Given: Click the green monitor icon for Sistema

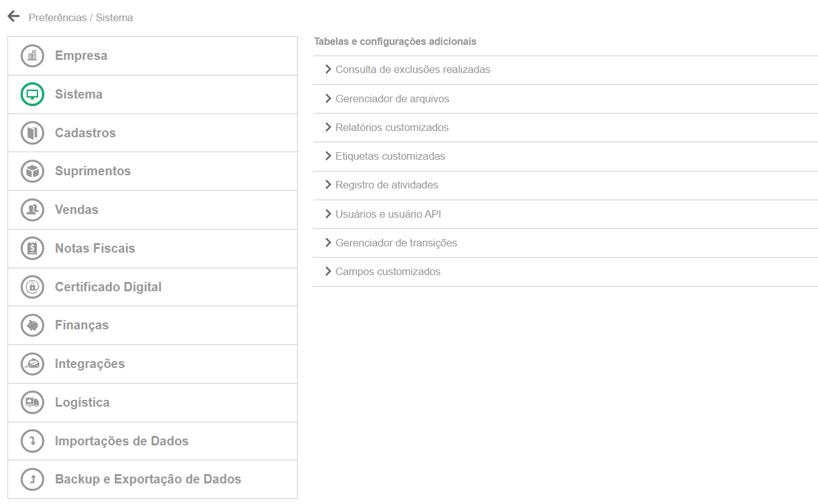Looking at the screenshot, I should click(x=32, y=94).
